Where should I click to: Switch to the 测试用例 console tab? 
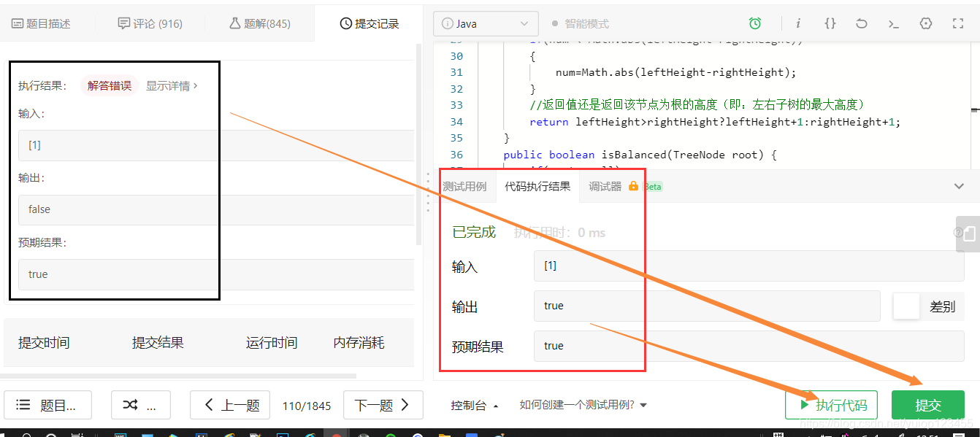click(464, 186)
